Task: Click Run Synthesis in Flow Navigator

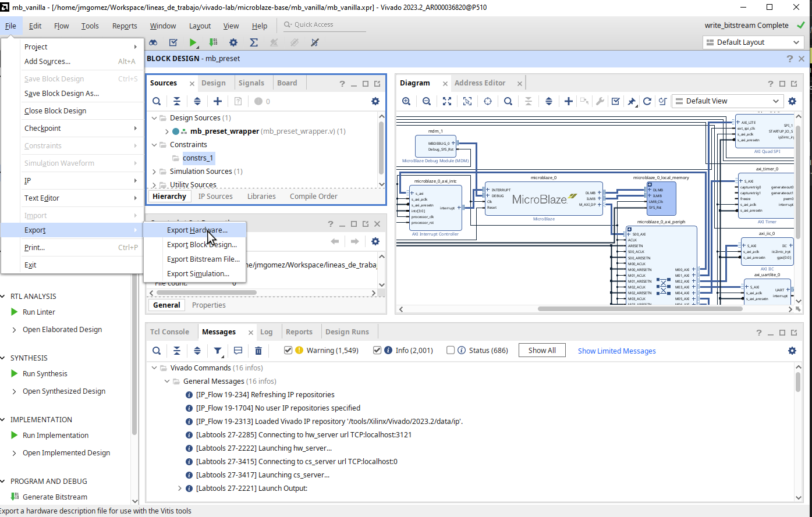Action: 45,374
